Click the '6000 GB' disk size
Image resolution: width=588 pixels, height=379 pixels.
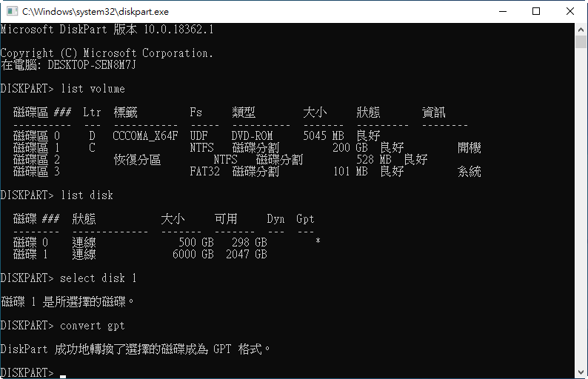pos(193,254)
